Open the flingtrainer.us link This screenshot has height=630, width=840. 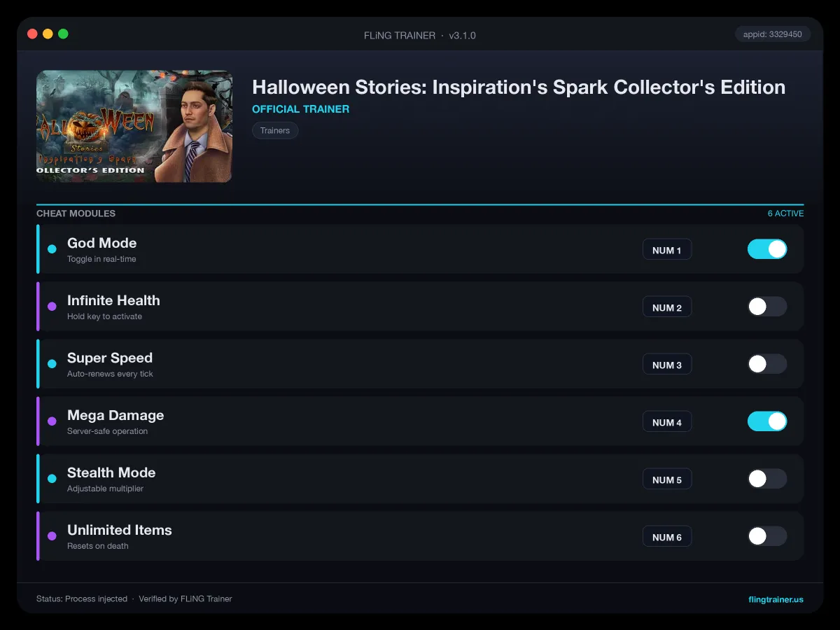coord(776,599)
